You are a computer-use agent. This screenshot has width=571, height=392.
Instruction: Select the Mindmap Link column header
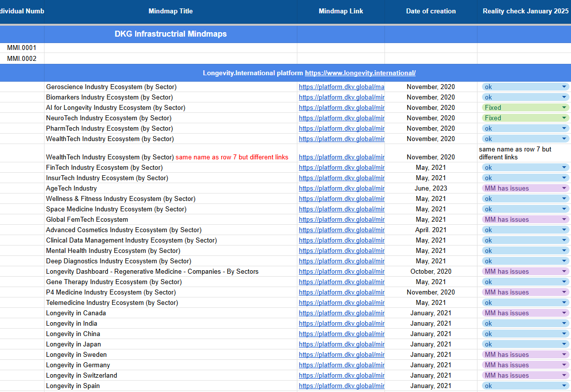pyautogui.click(x=340, y=11)
